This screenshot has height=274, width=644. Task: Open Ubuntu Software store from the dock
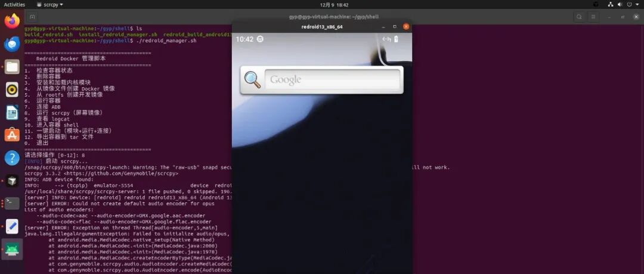coord(12,134)
